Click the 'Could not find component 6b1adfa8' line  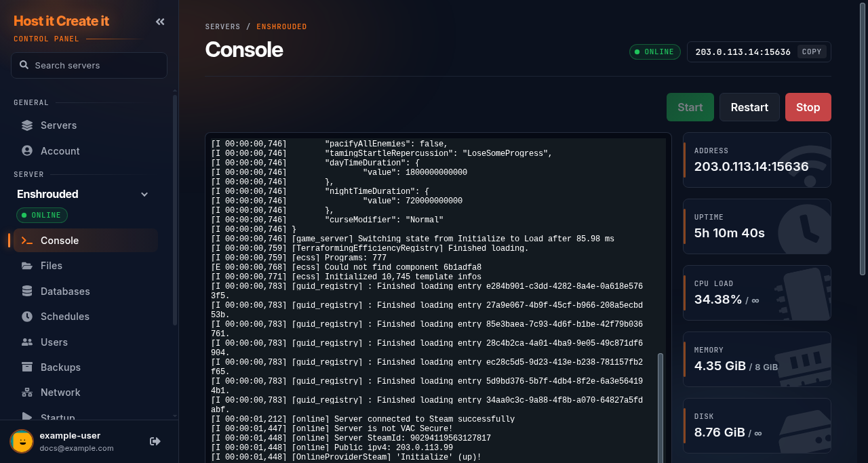pos(346,267)
